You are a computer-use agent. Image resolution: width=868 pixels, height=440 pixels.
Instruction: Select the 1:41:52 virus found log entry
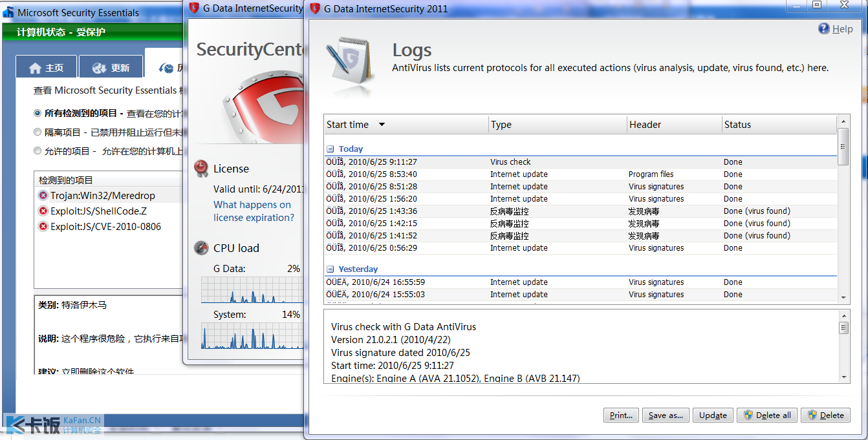click(x=581, y=236)
